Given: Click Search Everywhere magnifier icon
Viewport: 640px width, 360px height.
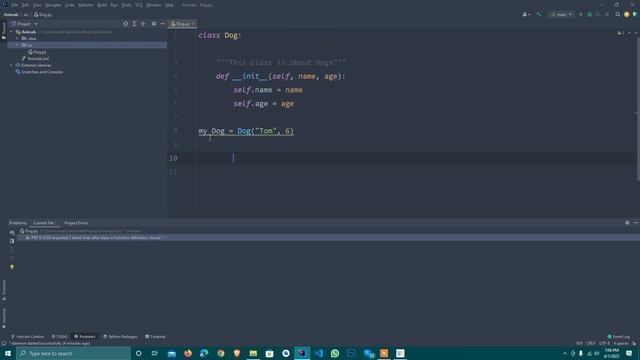Looking at the screenshot, I should [618, 14].
